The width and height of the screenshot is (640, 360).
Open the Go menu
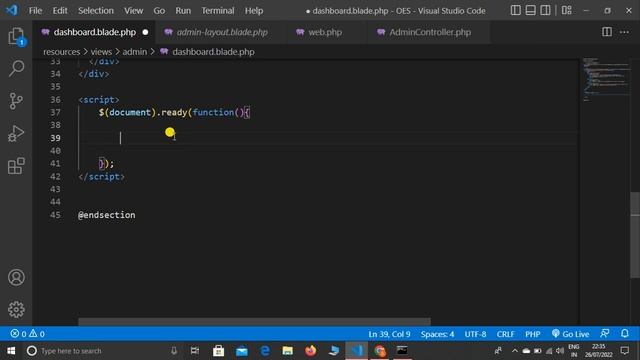(159, 11)
